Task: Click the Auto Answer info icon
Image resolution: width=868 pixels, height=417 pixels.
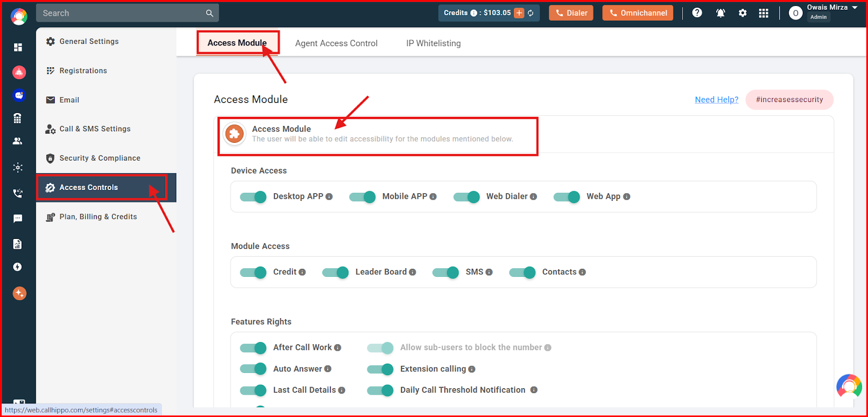Action: [x=328, y=369]
